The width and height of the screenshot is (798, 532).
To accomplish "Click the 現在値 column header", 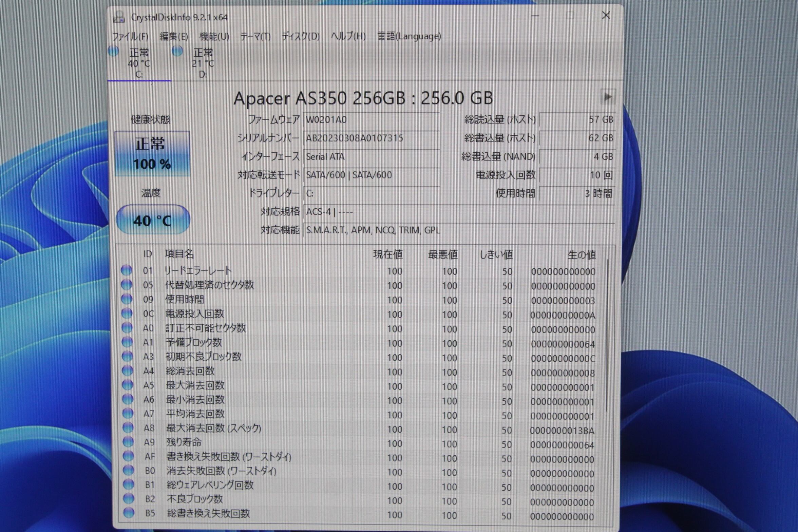I will click(388, 254).
